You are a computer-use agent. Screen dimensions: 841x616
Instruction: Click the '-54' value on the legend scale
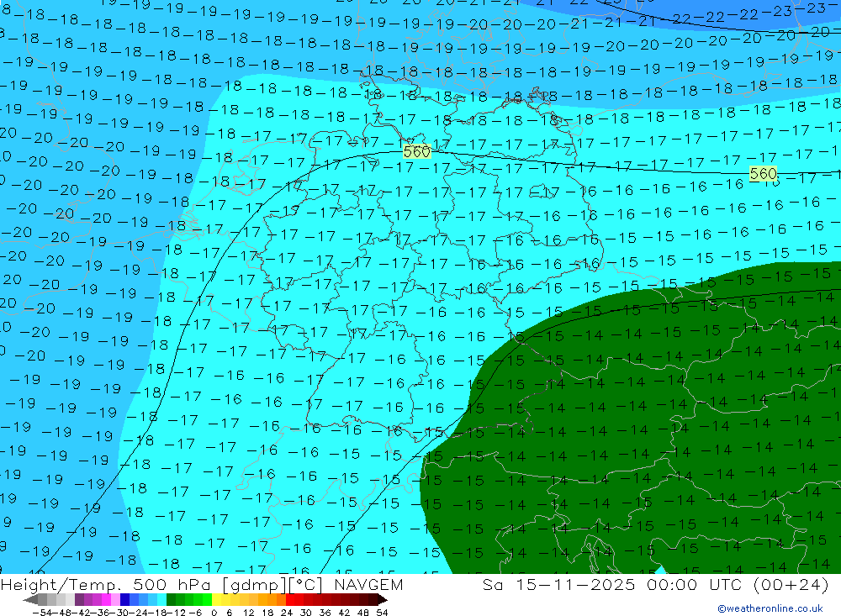pos(42,613)
